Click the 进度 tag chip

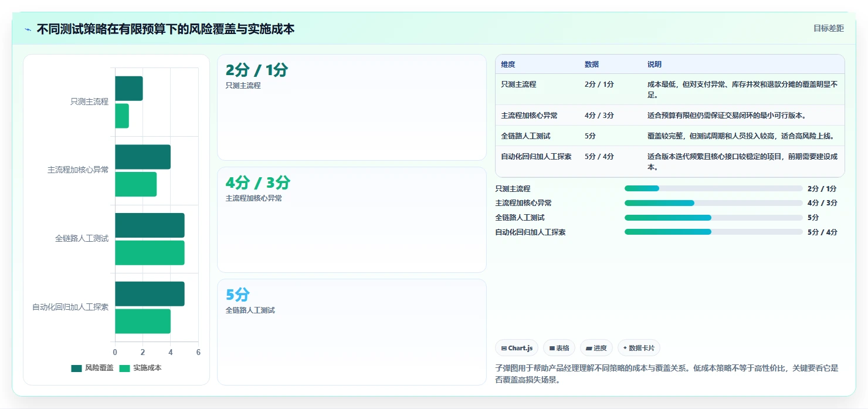[x=596, y=348]
